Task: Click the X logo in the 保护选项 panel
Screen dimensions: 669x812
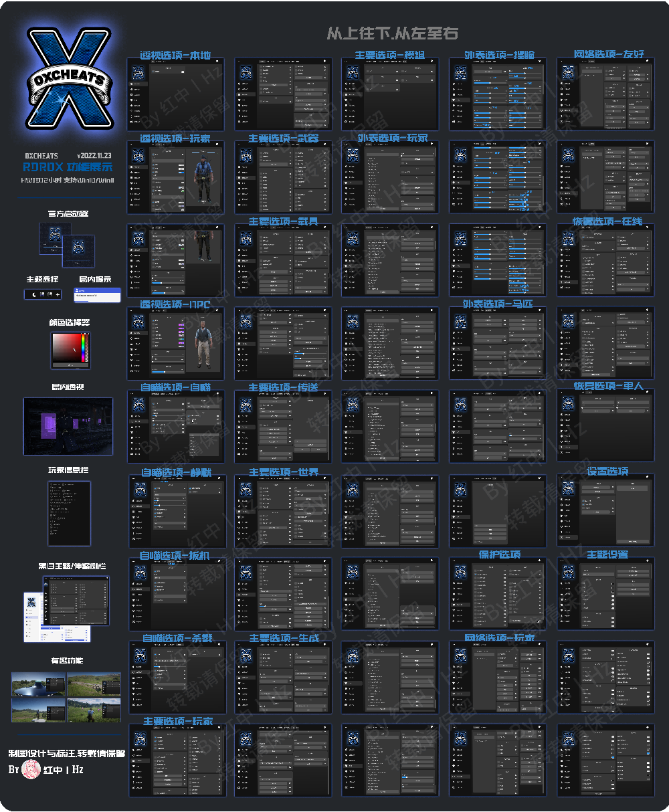Action: (x=460, y=571)
